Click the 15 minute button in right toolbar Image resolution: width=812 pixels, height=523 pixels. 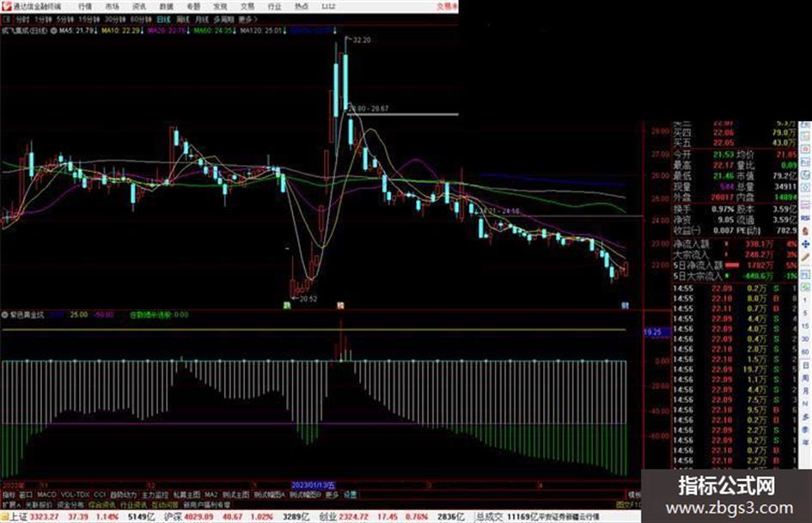coord(805,326)
